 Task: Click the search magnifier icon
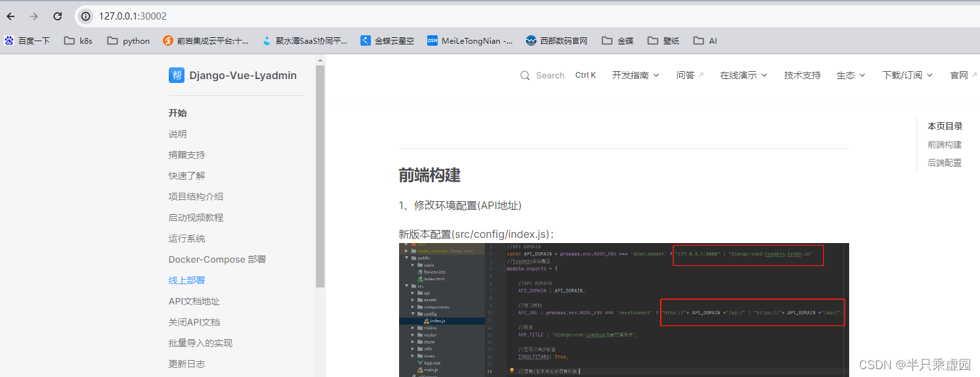click(x=525, y=75)
